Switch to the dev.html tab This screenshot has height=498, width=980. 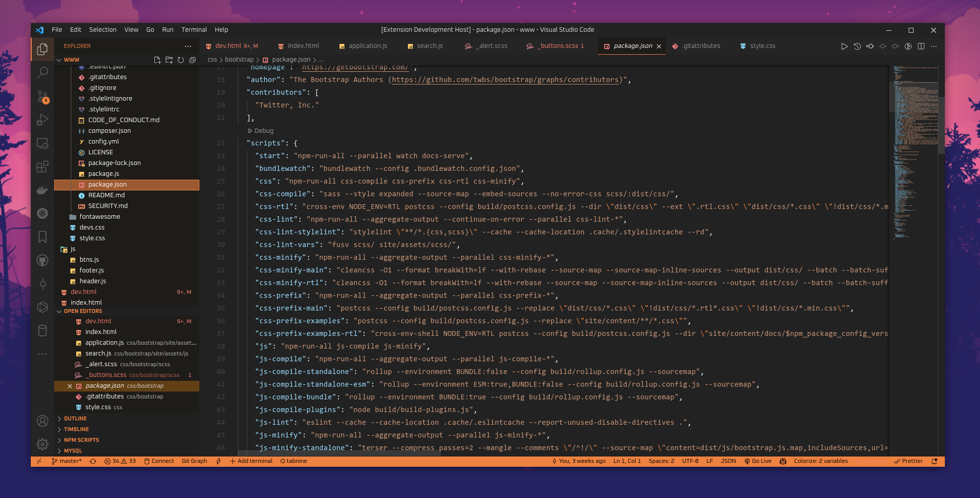(232, 46)
